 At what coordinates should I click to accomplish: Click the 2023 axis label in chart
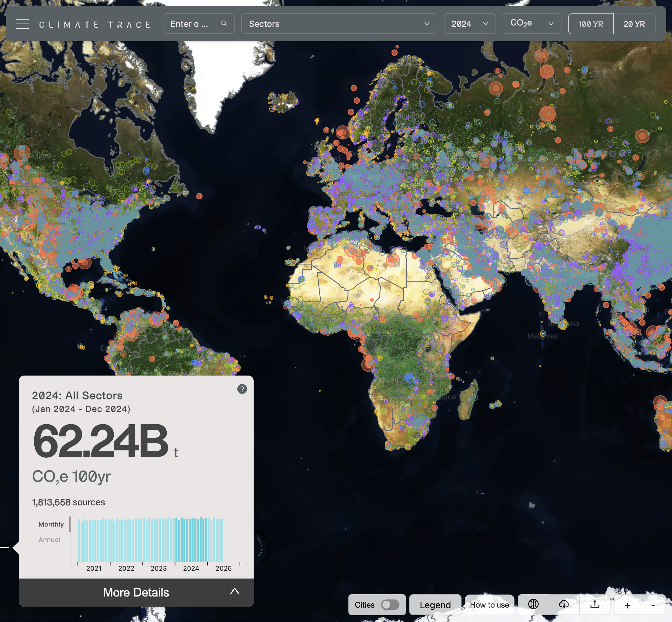coord(159,568)
